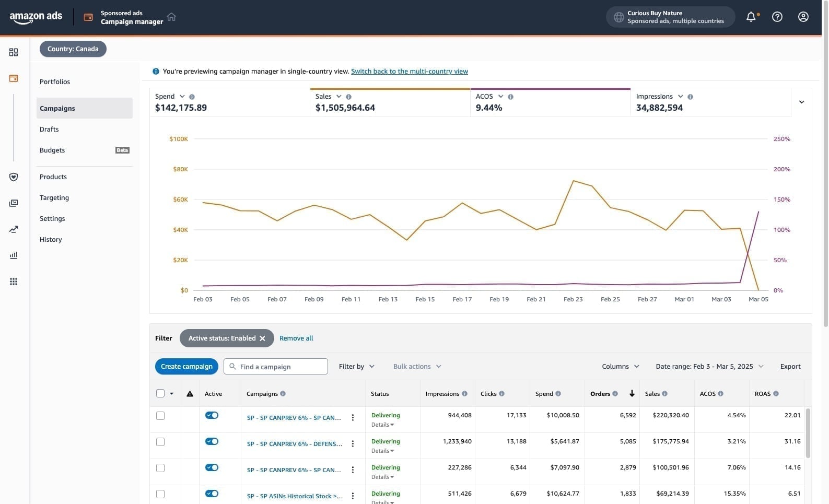Click the Country: Canada pill
829x504 pixels.
coord(73,49)
